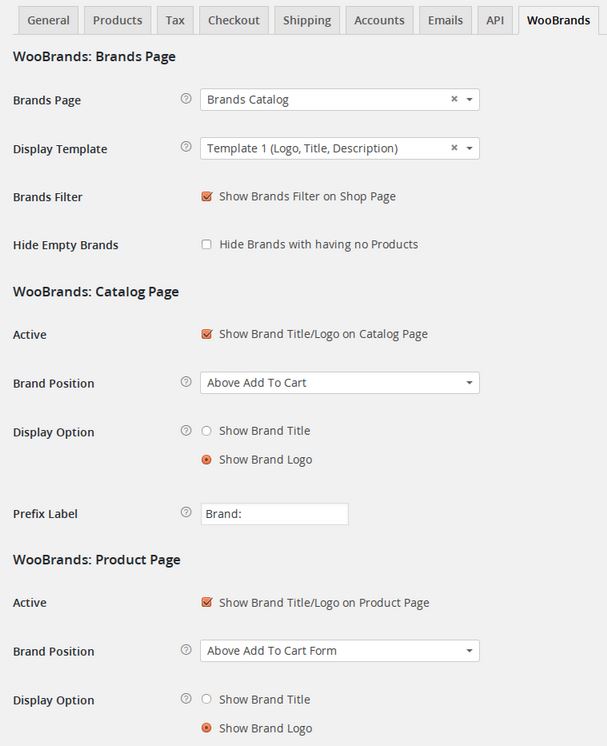
Task: Click Catalog Page Brand Position help icon
Action: click(x=186, y=382)
